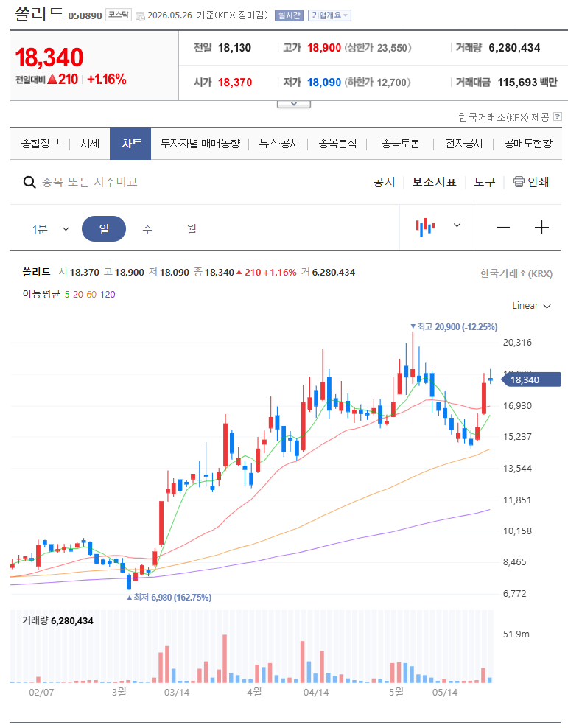Click the 종목 또는 지수비교 search field
Screen dimensions: 568x728
coord(90,182)
